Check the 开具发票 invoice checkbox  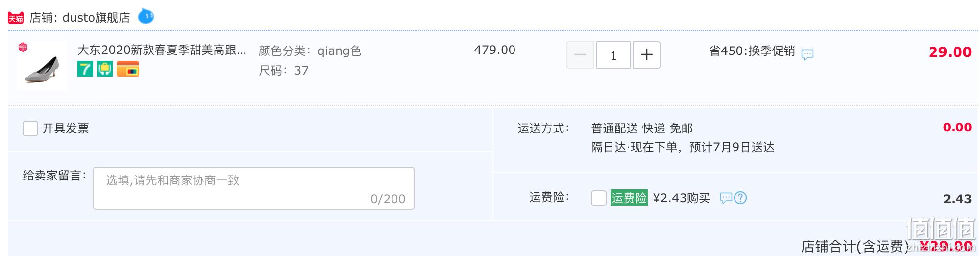tap(30, 128)
